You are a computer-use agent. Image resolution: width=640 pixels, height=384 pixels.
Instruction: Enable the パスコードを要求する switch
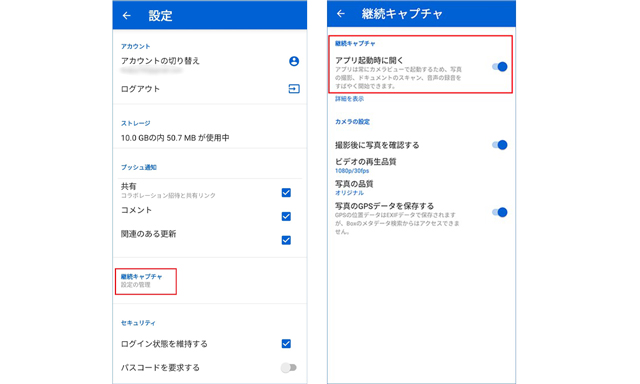[x=289, y=368]
